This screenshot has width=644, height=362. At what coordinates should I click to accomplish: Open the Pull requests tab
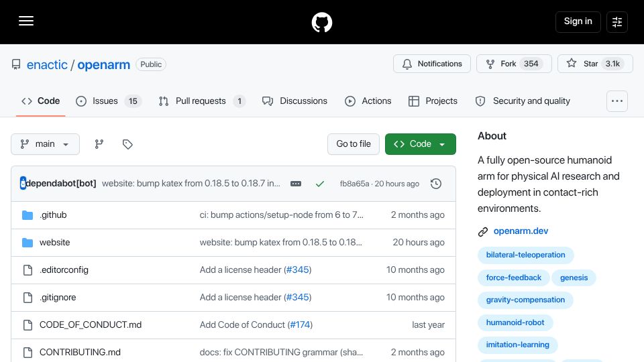[202, 101]
